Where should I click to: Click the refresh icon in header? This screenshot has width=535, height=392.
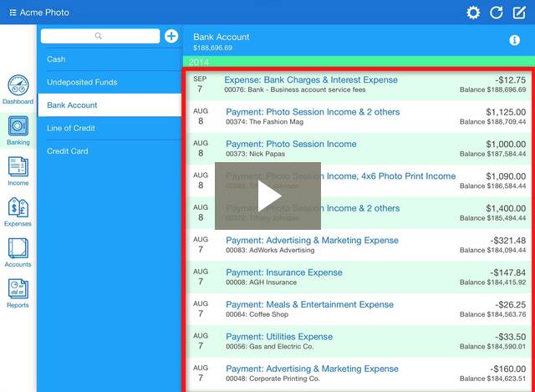(x=496, y=13)
